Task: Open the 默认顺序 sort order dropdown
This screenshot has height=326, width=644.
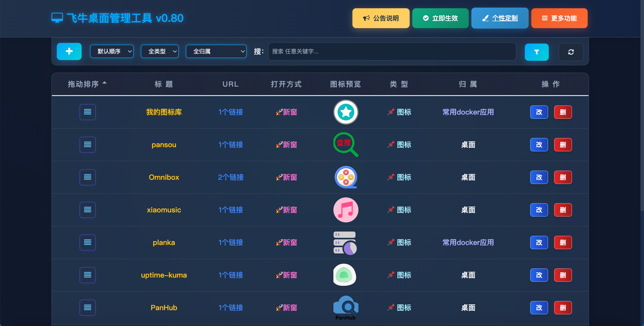Action: (x=112, y=51)
